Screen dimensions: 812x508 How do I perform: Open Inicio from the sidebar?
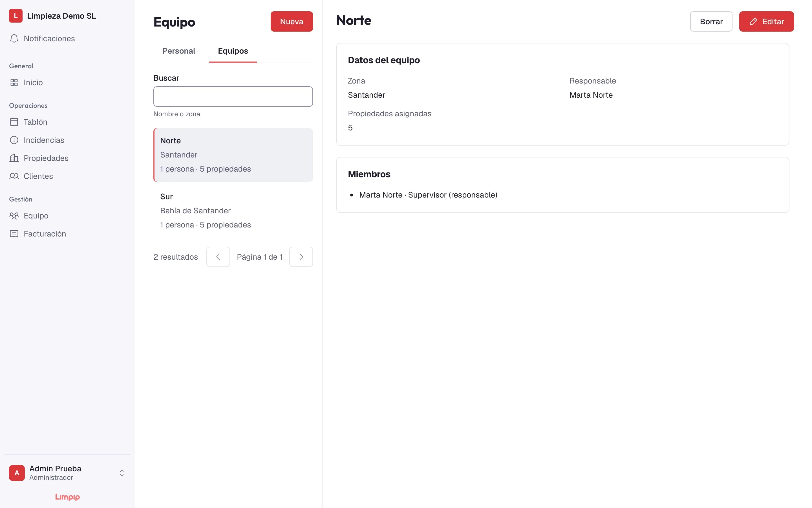(67, 83)
